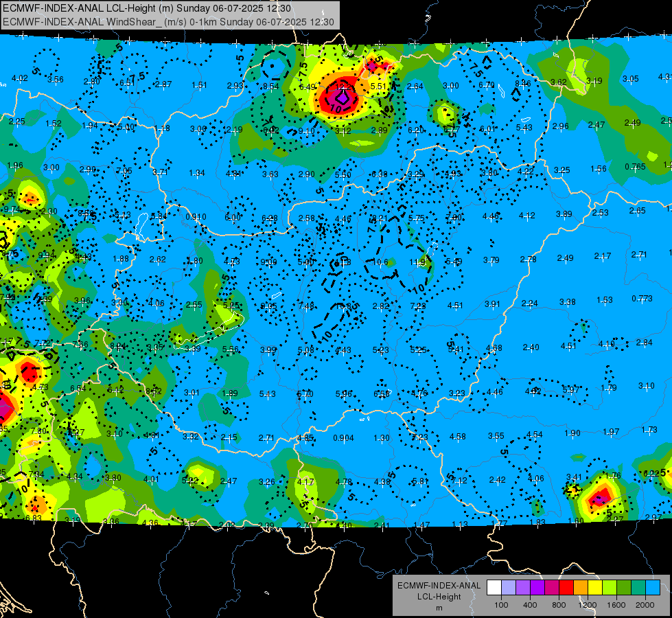Image resolution: width=672 pixels, height=618 pixels.
Task: Click the legend label 2000
Action: pos(645,605)
